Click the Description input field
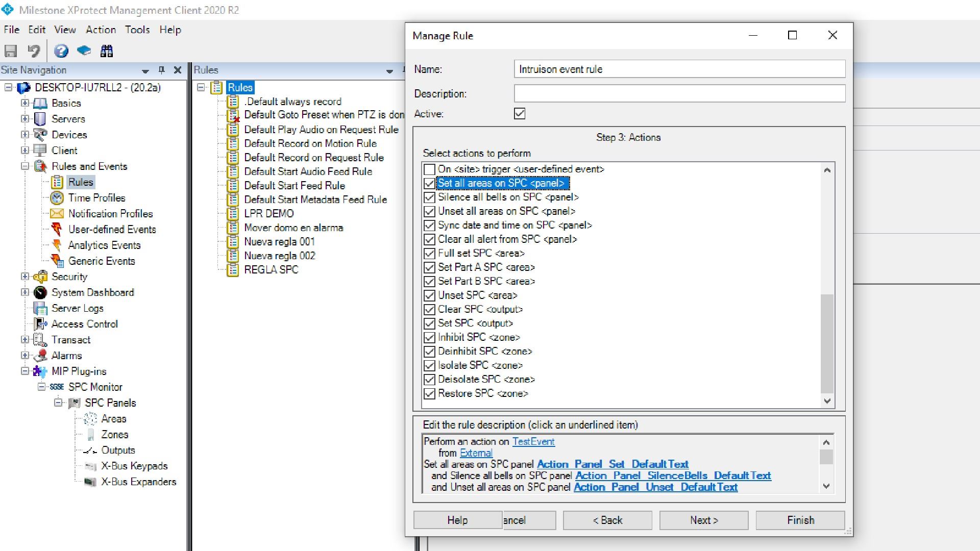Image resolution: width=980 pixels, height=551 pixels. [679, 94]
